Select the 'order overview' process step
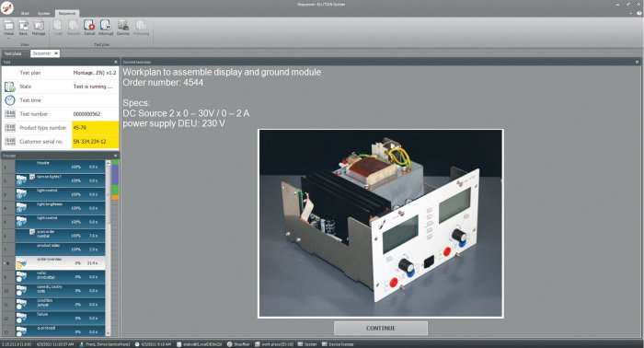This screenshot has width=644, height=348. pos(60,263)
